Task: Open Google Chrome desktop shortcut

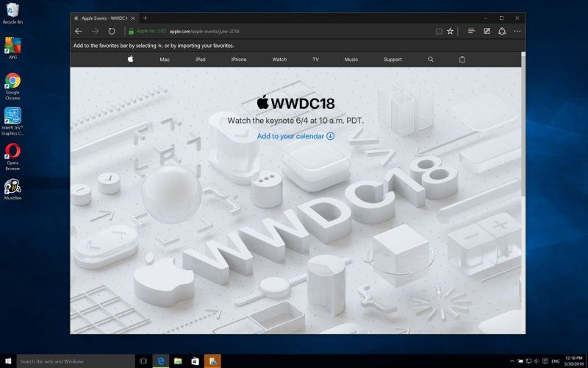Action: pos(12,86)
